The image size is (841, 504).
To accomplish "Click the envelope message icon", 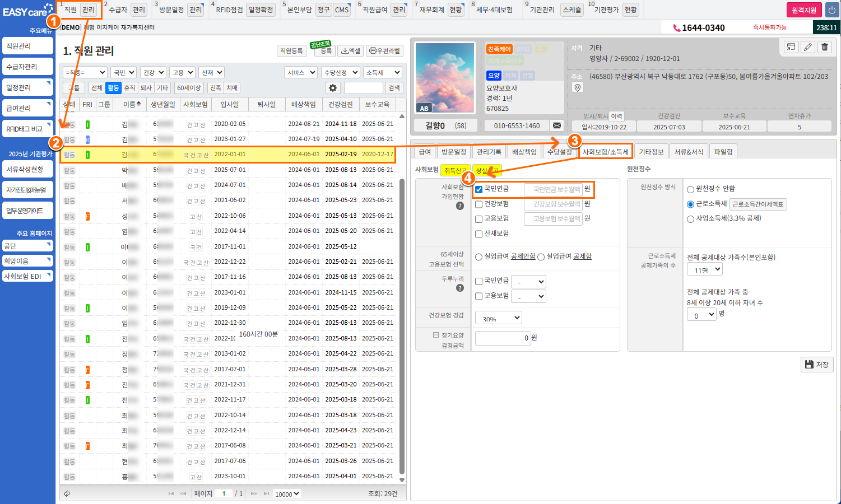I will [x=557, y=125].
